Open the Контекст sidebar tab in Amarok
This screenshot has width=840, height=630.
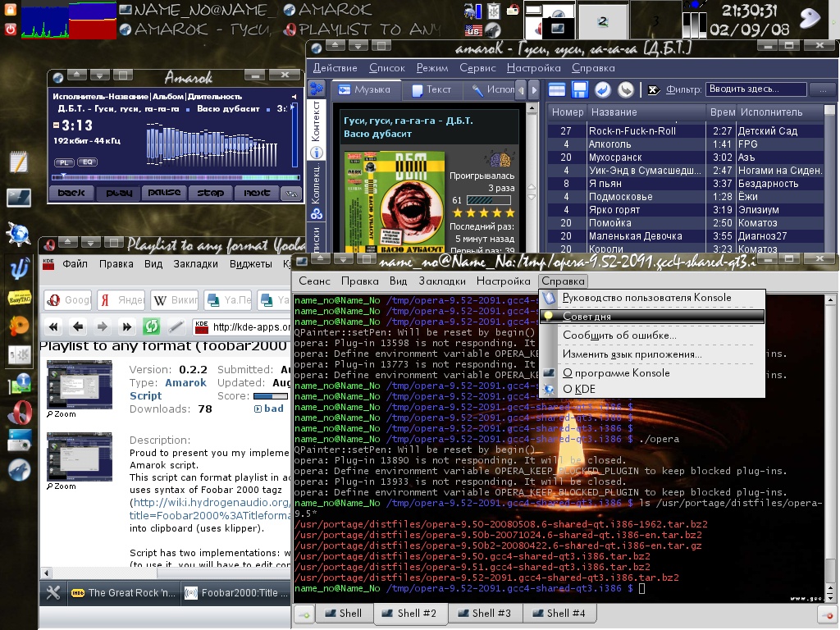(316, 129)
